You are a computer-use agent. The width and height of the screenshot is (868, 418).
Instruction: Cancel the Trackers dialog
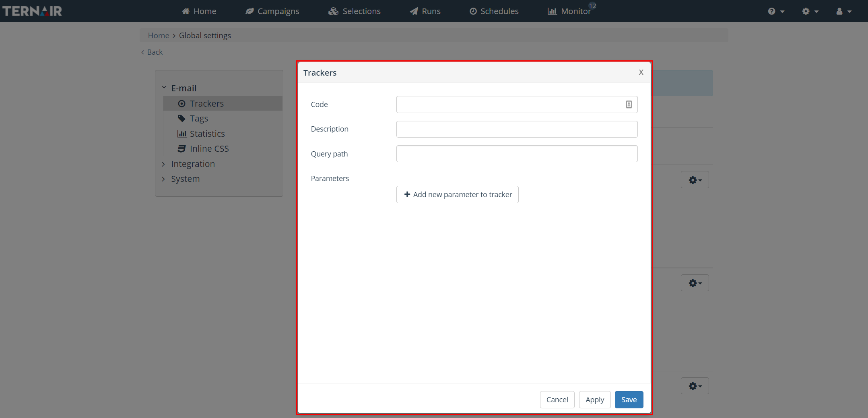[557, 399]
